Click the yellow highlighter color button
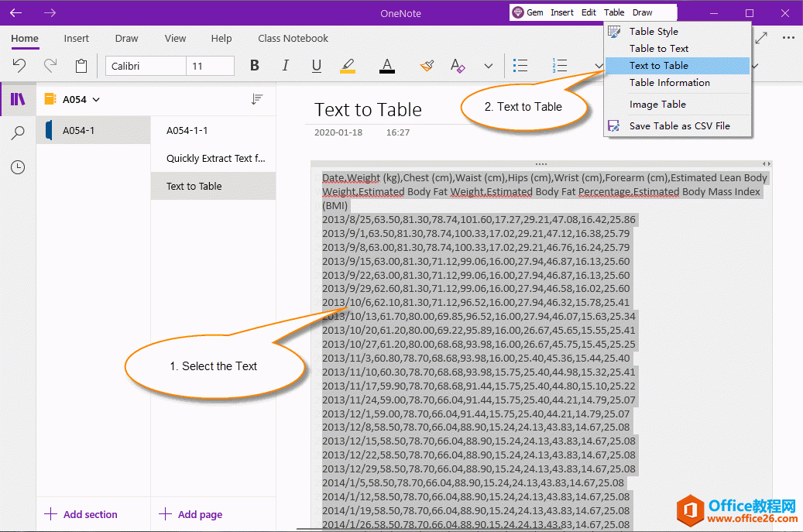This screenshot has width=803, height=532. coord(348,66)
